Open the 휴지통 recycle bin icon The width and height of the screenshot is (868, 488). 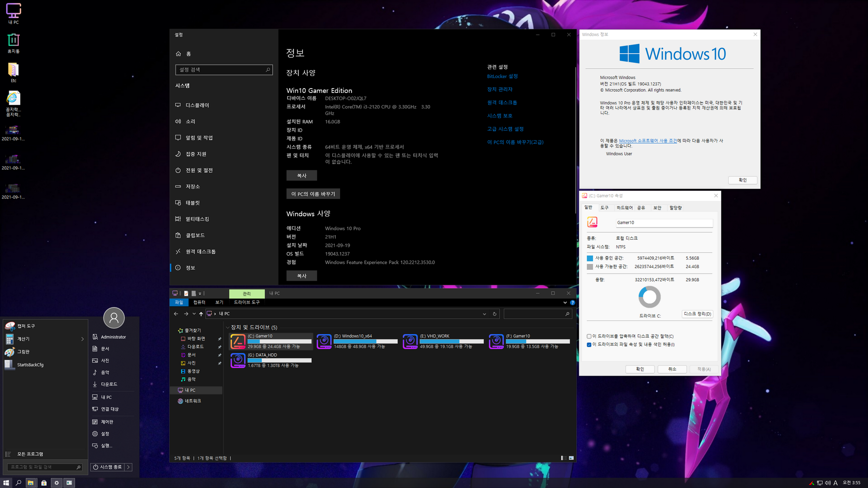click(x=14, y=43)
